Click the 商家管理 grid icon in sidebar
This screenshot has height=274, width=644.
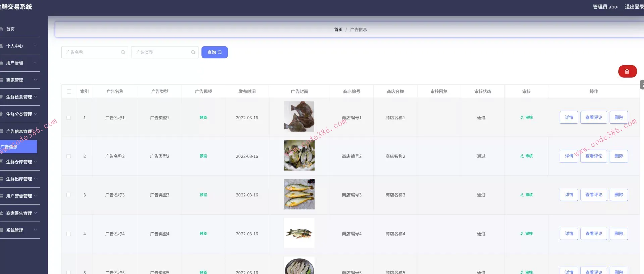1,80
